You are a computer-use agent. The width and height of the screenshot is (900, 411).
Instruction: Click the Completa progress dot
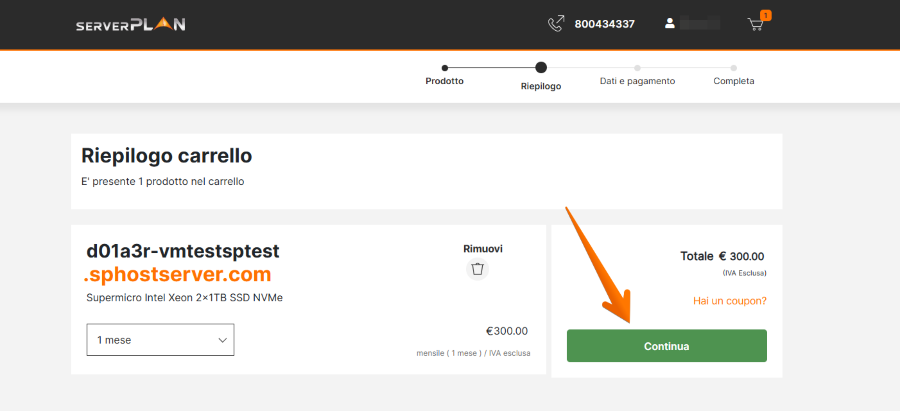(x=734, y=68)
